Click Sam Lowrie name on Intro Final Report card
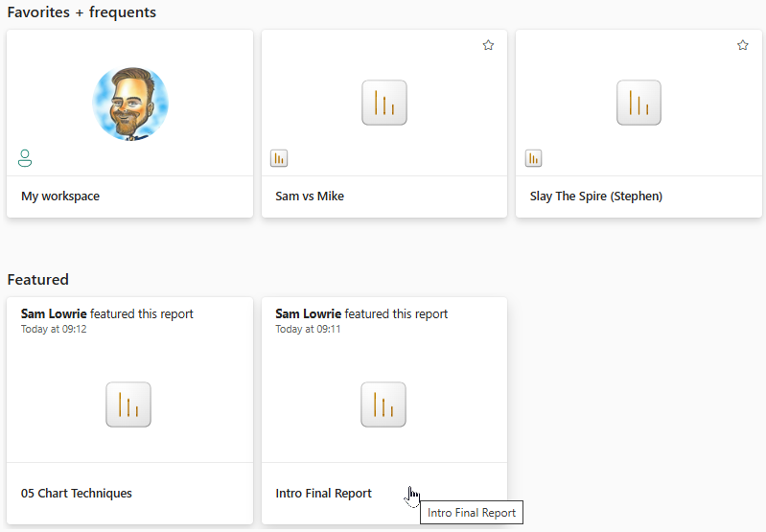 309,313
